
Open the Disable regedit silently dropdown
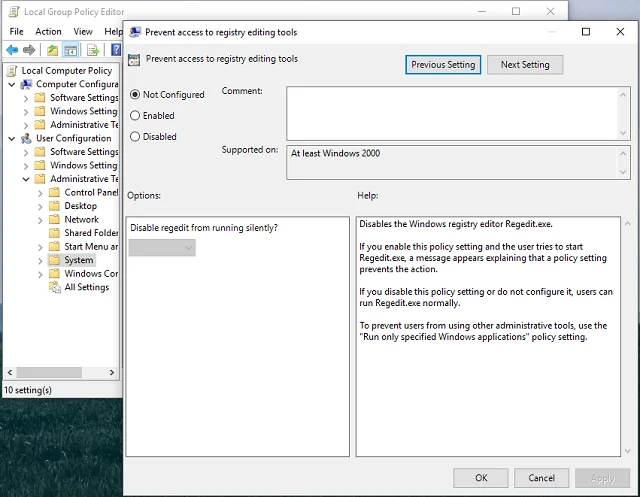(162, 247)
